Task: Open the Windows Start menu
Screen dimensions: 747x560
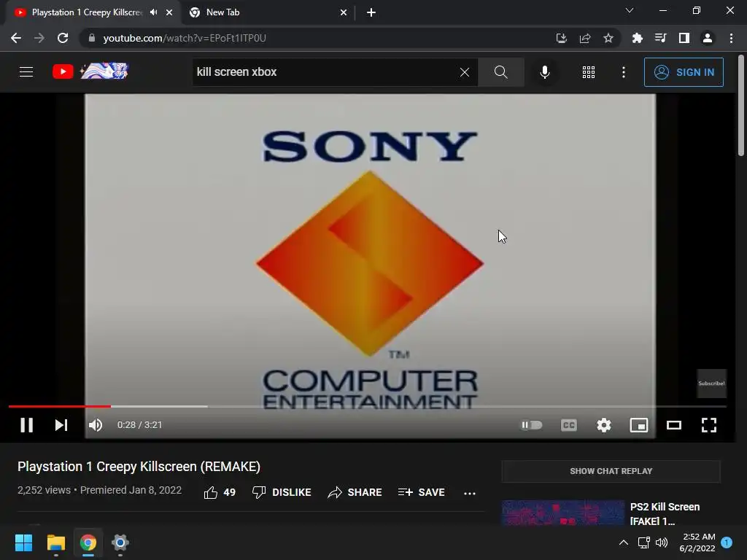Action: tap(23, 542)
